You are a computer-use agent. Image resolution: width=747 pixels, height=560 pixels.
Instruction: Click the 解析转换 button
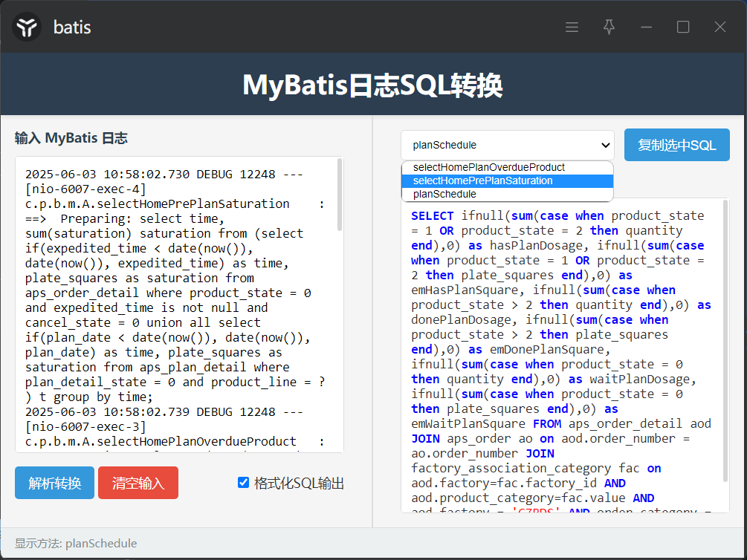click(54, 483)
